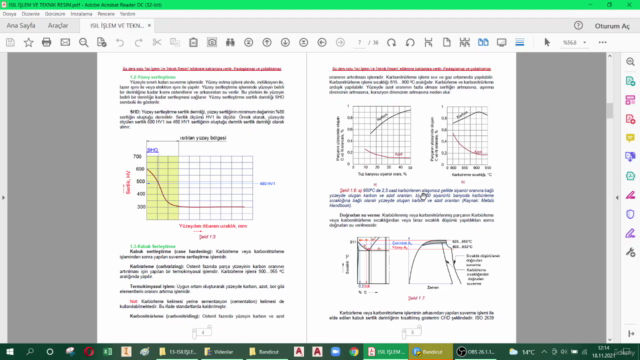Open the Dosya menu
Screen dimensions: 640x360
click(9, 14)
